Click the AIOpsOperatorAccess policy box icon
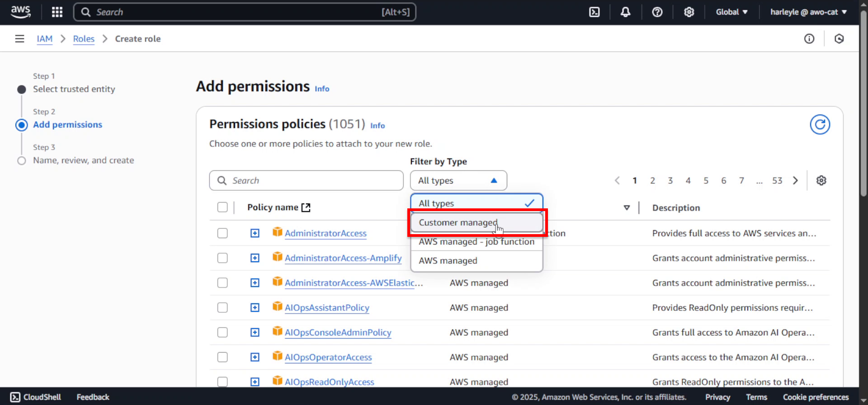This screenshot has height=405, width=868. coord(277,356)
